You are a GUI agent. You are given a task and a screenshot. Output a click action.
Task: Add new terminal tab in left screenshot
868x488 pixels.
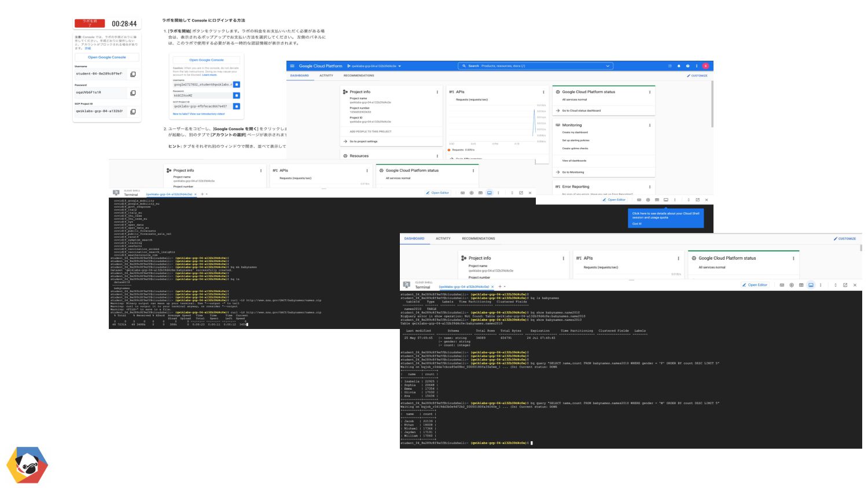202,194
